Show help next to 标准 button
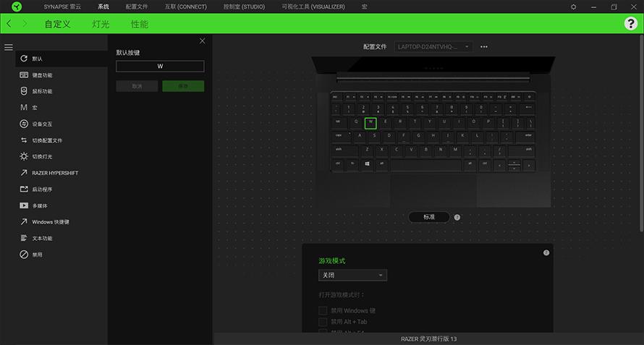Image resolution: width=644 pixels, height=345 pixels. [x=457, y=217]
